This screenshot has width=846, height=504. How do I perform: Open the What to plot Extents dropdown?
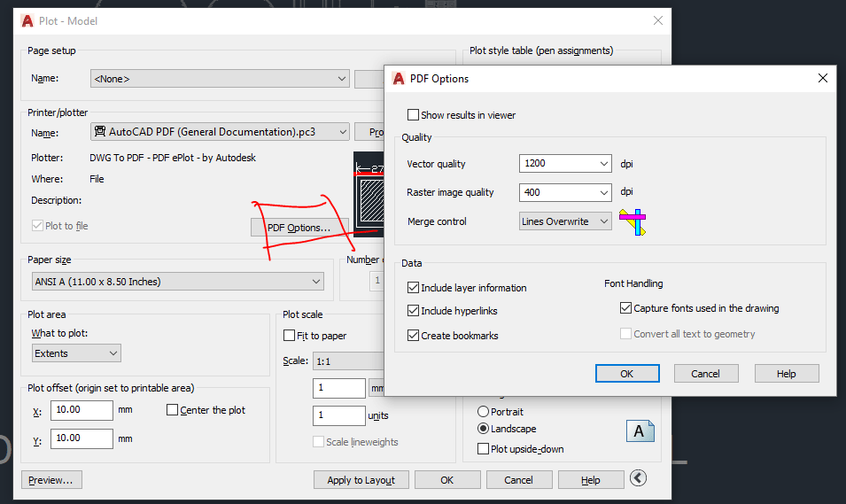point(76,353)
